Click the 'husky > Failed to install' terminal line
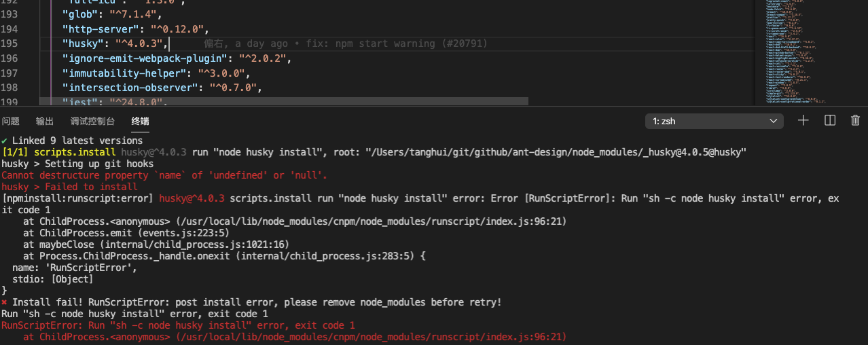 coord(69,187)
